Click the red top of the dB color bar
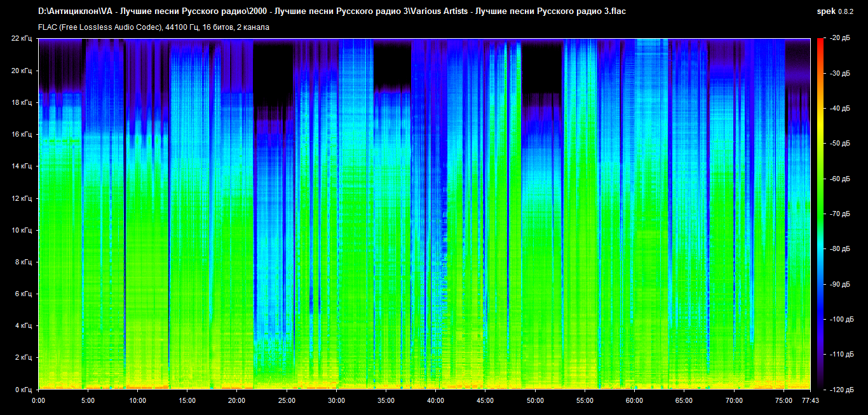This screenshot has width=868, height=415. coord(820,44)
